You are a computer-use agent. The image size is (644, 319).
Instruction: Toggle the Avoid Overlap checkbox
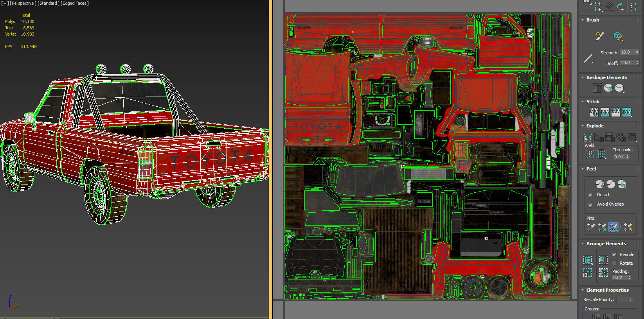[x=590, y=204]
